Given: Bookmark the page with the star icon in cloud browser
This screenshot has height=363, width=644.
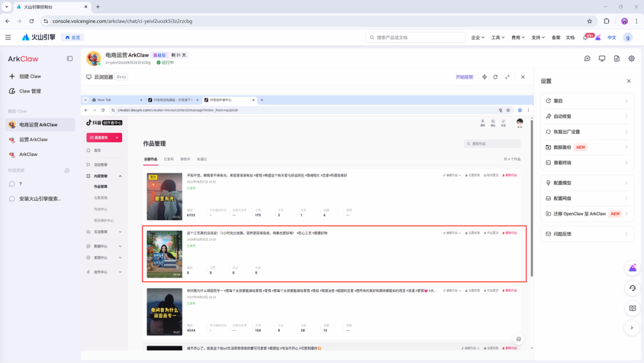Looking at the screenshot, I should pos(508,110).
